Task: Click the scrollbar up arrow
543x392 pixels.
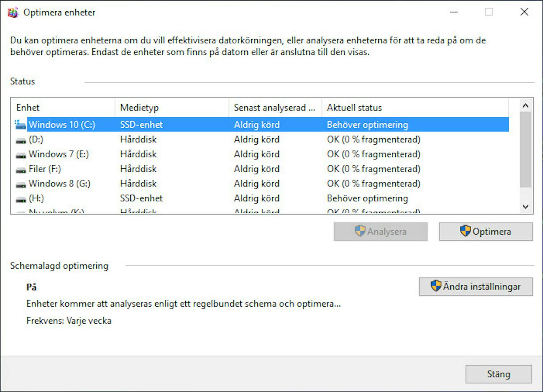Action: 525,105
